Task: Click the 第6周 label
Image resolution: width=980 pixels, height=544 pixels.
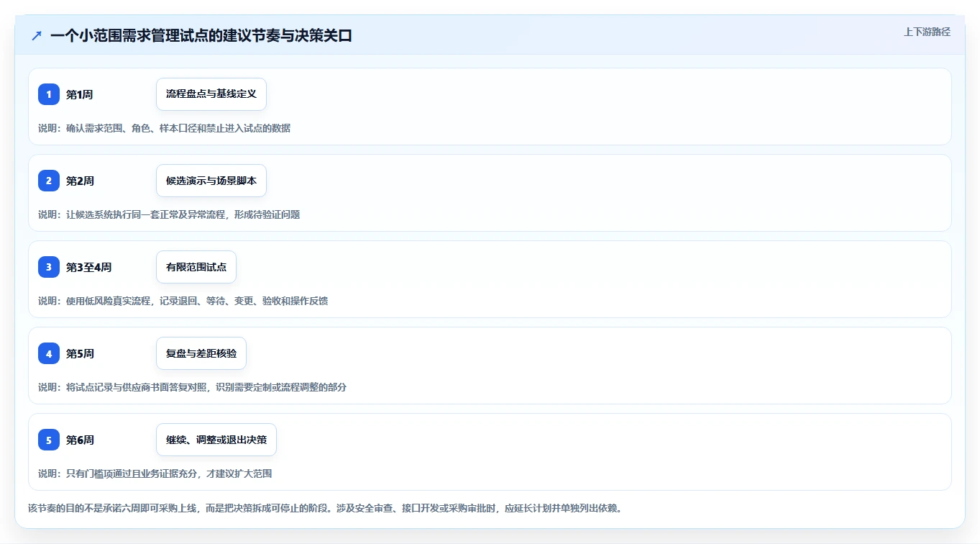Action: point(80,440)
